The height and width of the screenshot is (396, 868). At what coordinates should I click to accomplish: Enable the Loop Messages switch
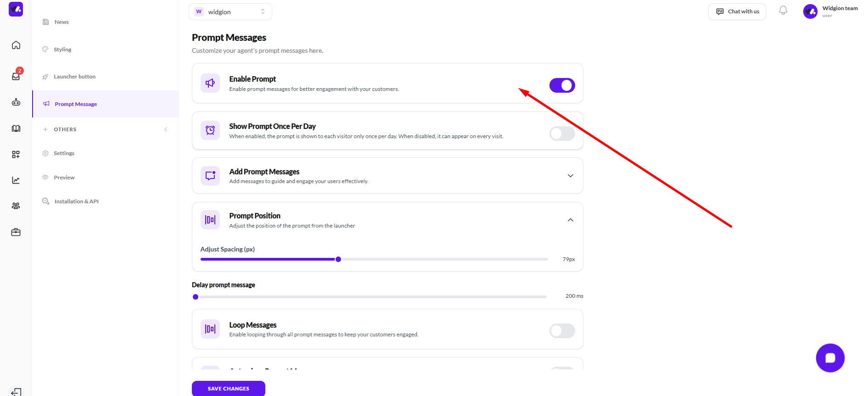tap(562, 331)
